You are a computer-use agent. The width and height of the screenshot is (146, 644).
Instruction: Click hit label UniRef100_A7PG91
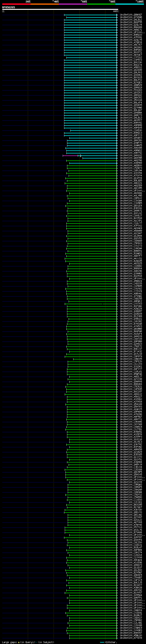click(x=131, y=37)
